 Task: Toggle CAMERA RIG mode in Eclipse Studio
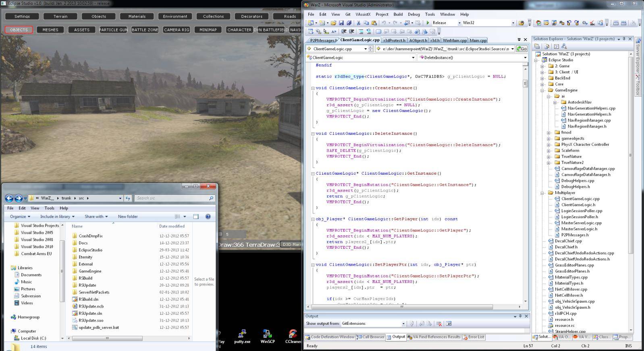point(177,30)
